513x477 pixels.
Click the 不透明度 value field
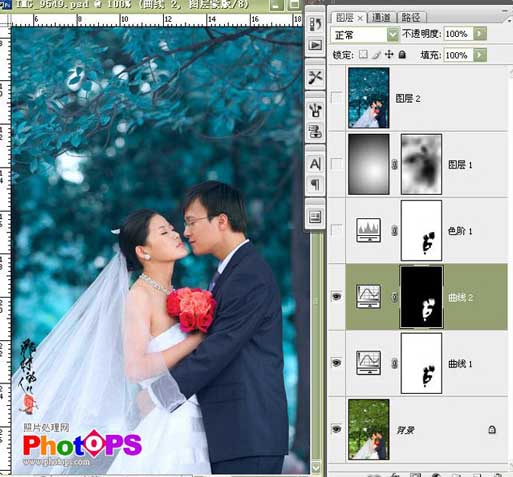[458, 34]
